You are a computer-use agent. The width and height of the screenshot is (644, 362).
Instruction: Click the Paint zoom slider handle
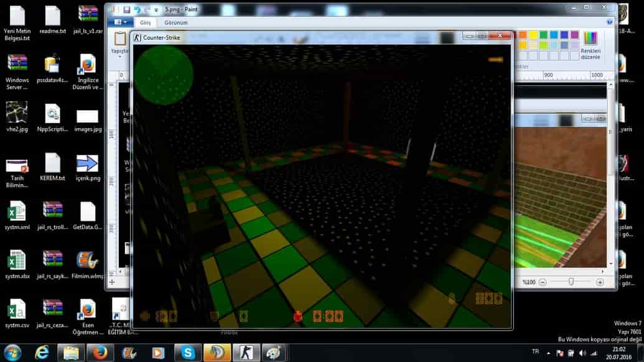click(x=571, y=282)
